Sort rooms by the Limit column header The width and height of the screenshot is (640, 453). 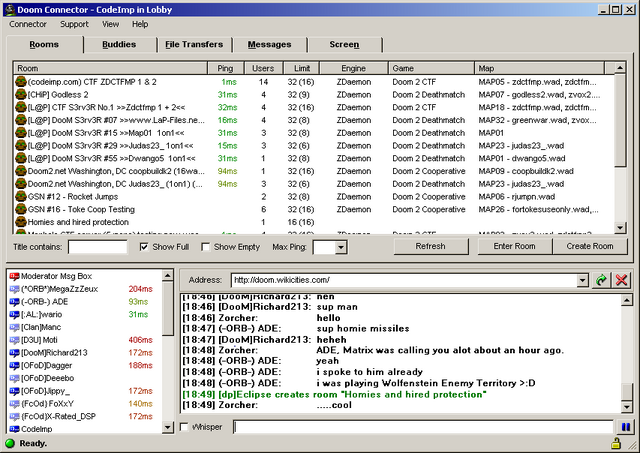[301, 68]
